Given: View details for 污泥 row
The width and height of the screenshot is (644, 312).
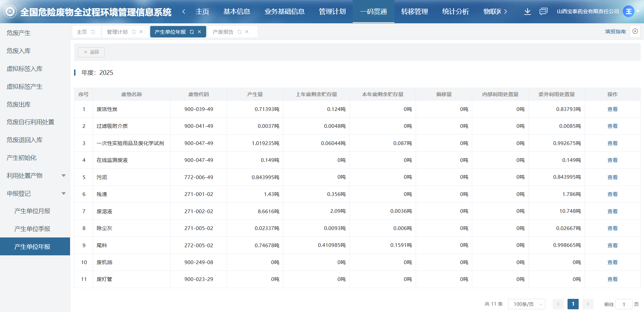Looking at the screenshot, I should (612, 177).
